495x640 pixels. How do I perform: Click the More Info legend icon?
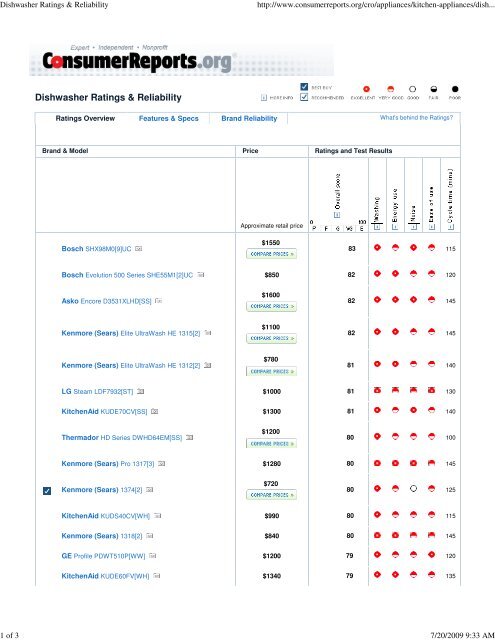264,98
